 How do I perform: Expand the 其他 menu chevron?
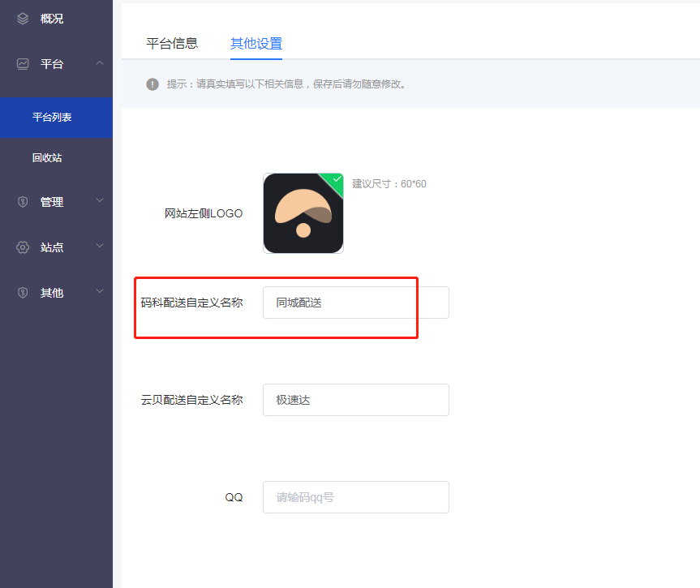(x=100, y=291)
